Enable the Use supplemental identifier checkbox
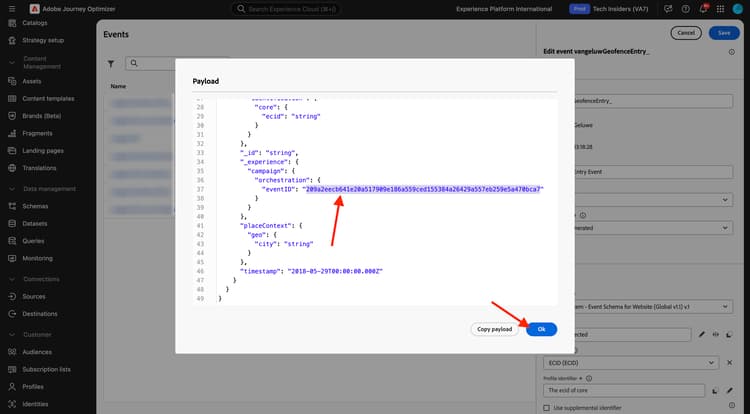The image size is (750, 414). click(547, 408)
